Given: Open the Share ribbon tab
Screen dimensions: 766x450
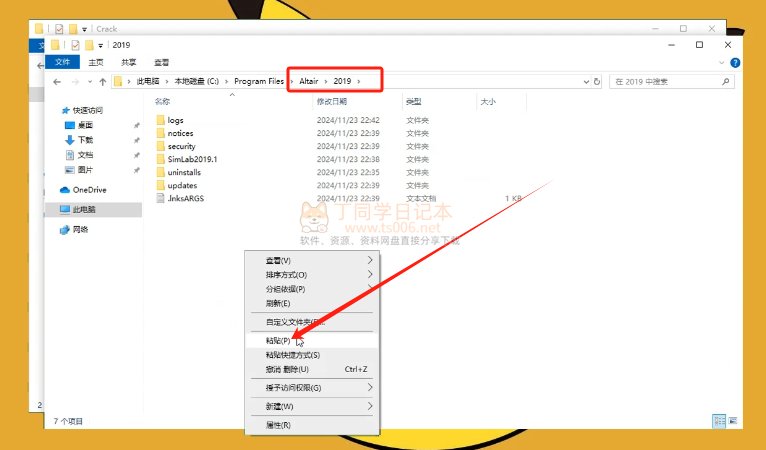Looking at the screenshot, I should [x=128, y=62].
